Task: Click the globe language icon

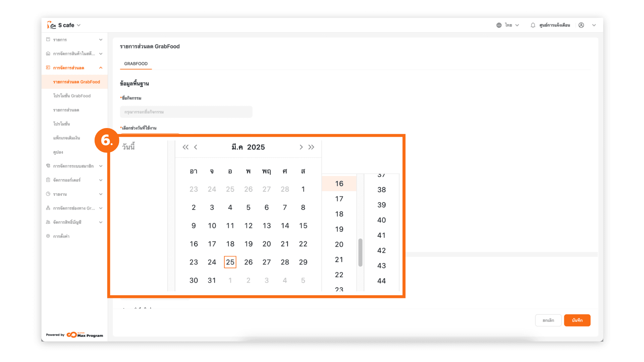Action: (499, 25)
